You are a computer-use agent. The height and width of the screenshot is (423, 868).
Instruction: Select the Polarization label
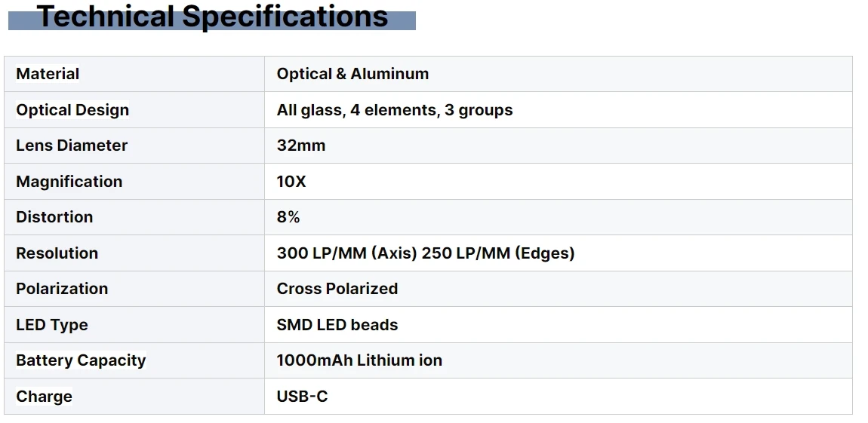click(62, 289)
